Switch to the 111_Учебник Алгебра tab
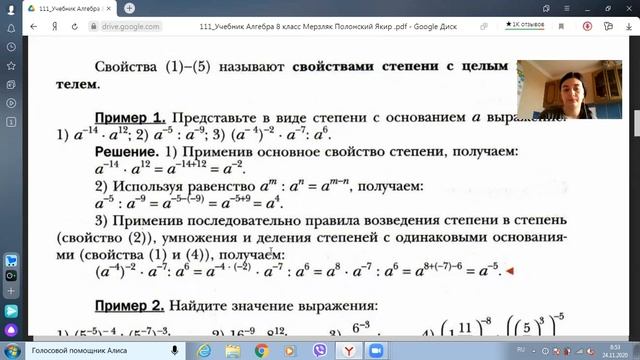The width and height of the screenshot is (640, 360). 70,9
